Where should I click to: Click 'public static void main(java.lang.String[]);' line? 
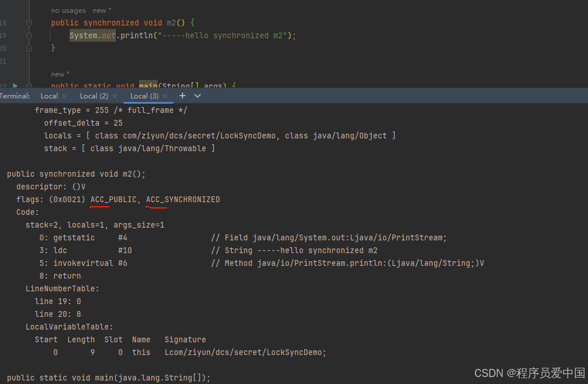point(109,378)
